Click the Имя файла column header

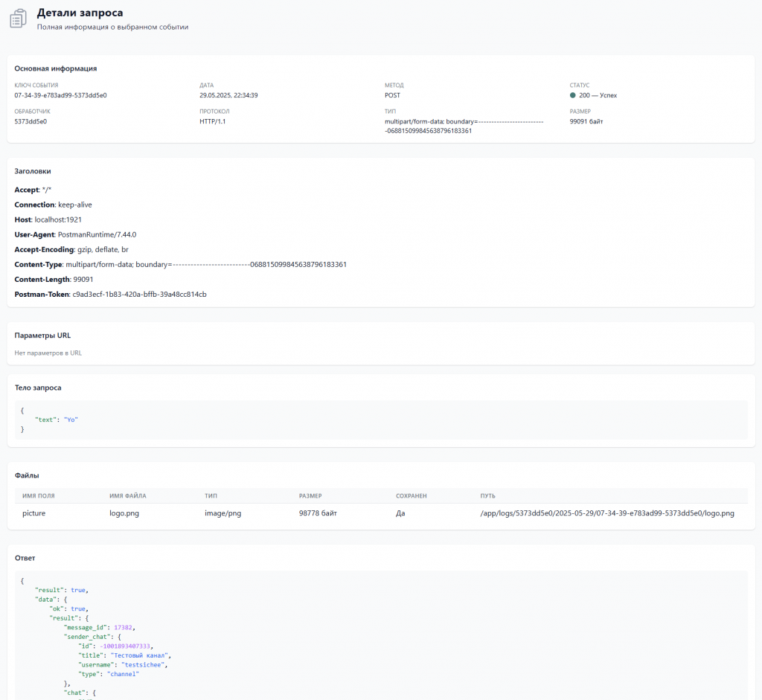tap(128, 496)
